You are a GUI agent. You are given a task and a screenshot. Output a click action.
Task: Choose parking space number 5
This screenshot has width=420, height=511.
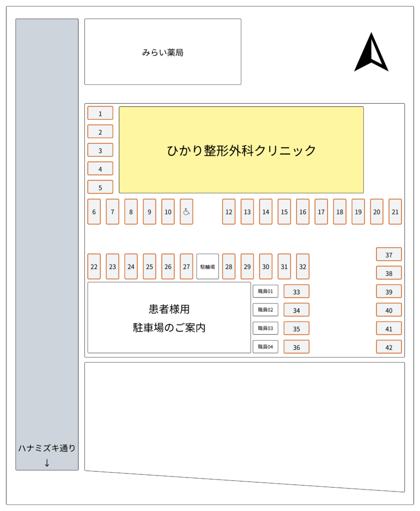pos(100,187)
